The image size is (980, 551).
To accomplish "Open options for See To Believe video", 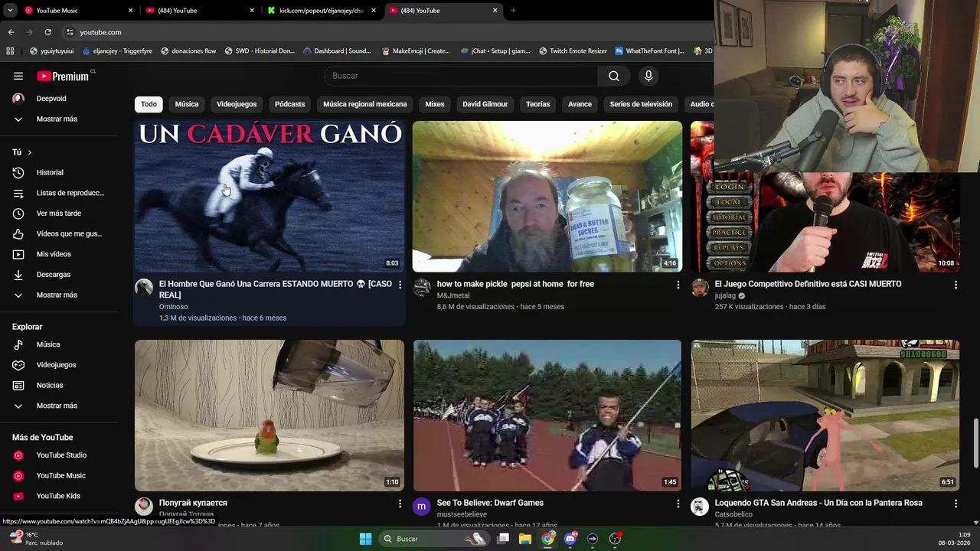I will (678, 504).
